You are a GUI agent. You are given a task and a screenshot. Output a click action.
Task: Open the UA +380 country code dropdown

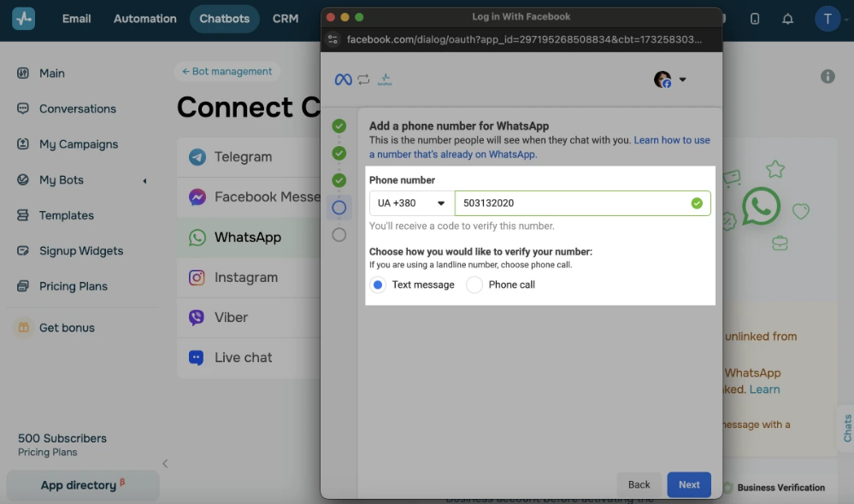coord(412,203)
